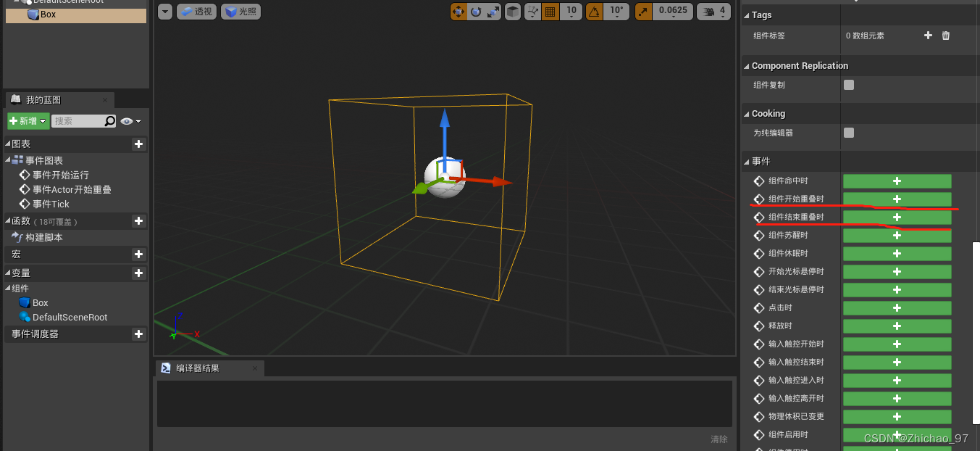Open the grid snap value 10 dropdown
Image resolution: width=980 pixels, height=451 pixels.
571,12
